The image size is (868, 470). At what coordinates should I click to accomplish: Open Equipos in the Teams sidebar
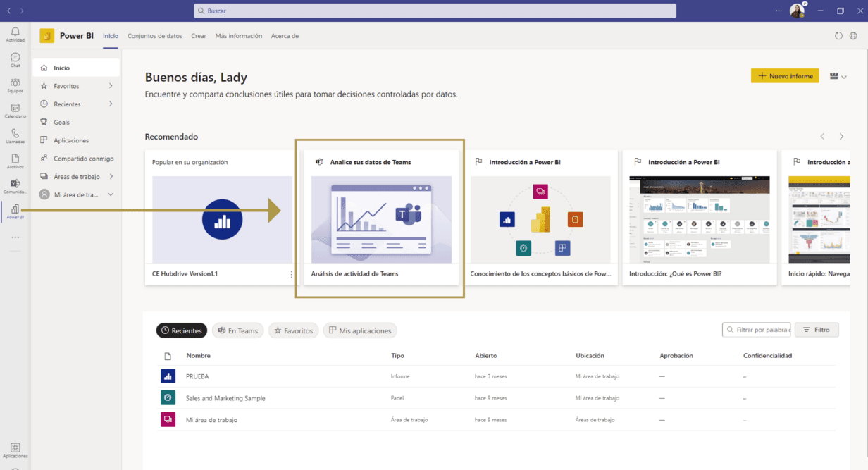click(15, 85)
